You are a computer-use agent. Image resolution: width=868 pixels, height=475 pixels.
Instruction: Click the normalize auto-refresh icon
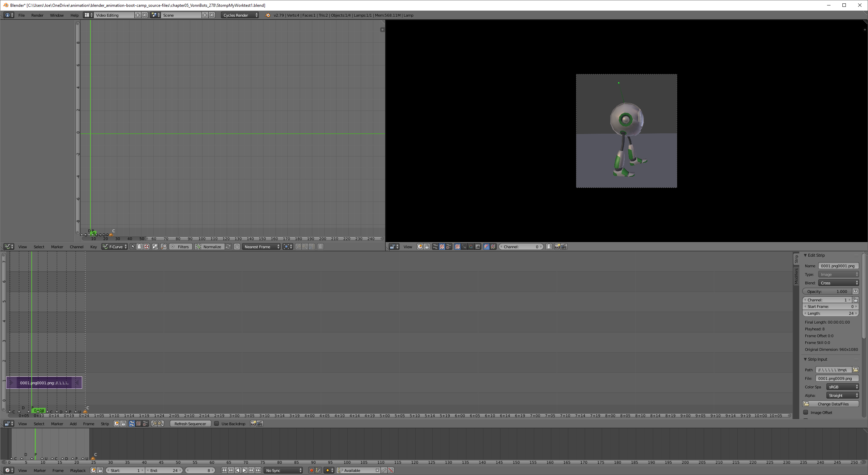[x=228, y=247]
